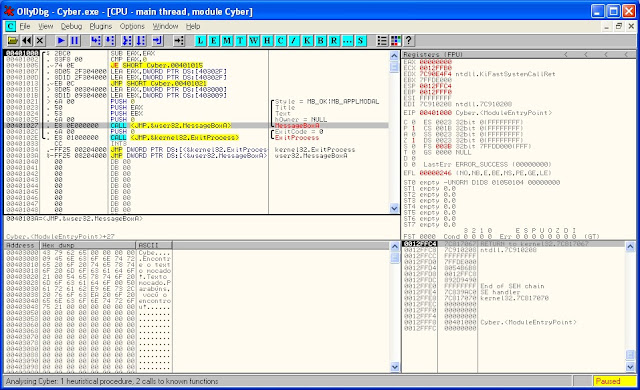Screen dimensions: 640x390
Task: Open the Plugins menu
Action: (101, 27)
